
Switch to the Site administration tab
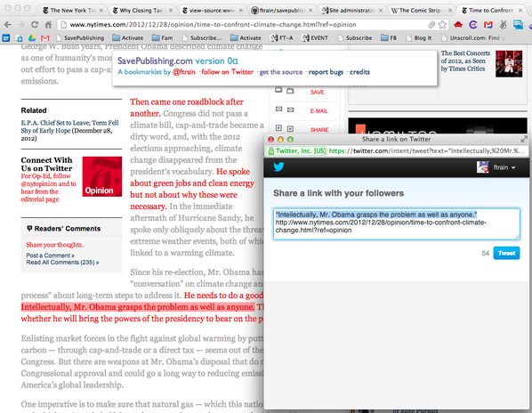[x=352, y=11]
